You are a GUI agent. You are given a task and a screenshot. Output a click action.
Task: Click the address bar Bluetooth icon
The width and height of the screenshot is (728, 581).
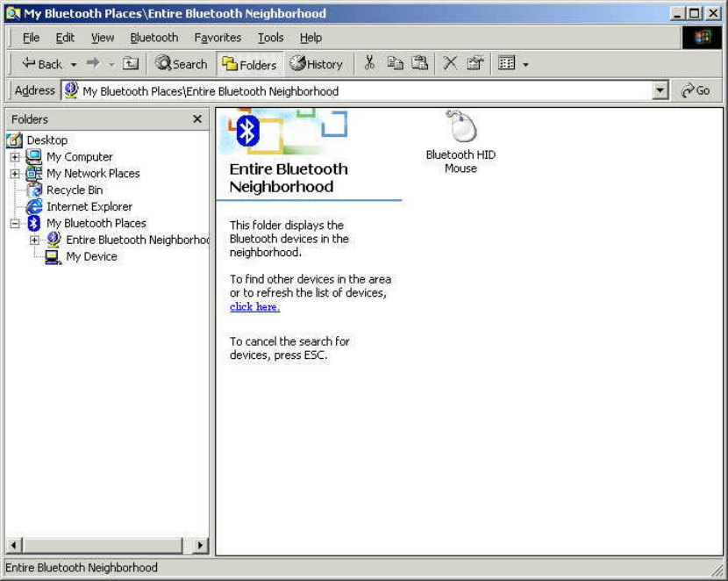(x=71, y=90)
